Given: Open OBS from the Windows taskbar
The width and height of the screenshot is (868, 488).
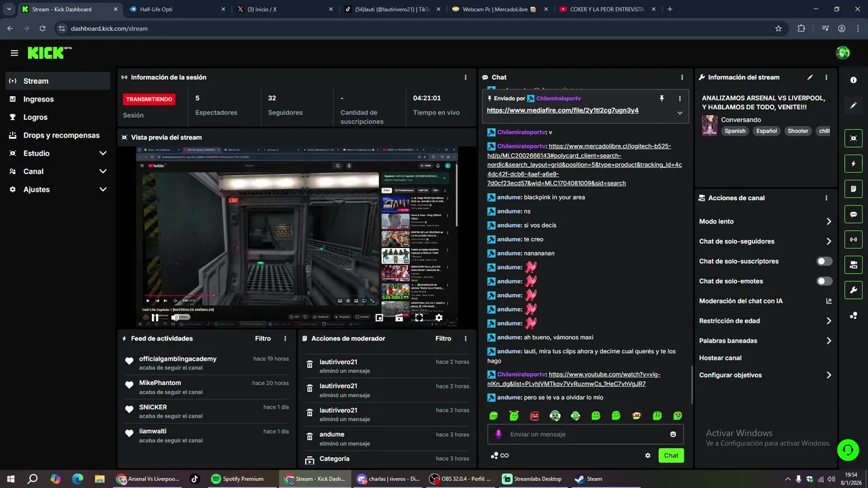Looking at the screenshot, I should tap(461, 479).
